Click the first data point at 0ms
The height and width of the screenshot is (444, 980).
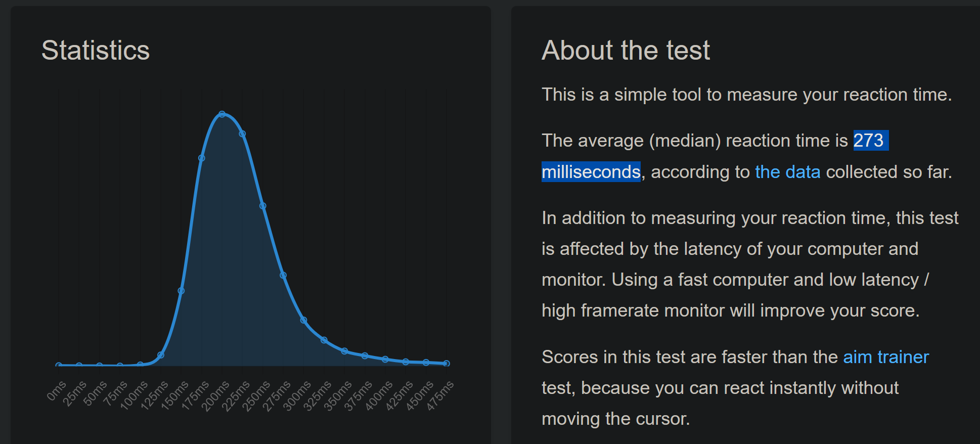[x=59, y=365]
